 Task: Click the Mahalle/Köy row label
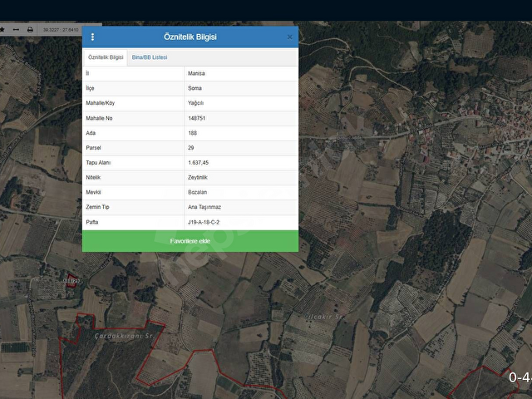click(x=100, y=103)
